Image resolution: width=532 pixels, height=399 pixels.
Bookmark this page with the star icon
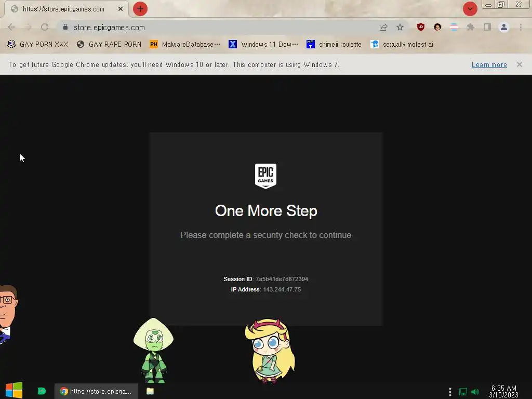[x=400, y=28]
